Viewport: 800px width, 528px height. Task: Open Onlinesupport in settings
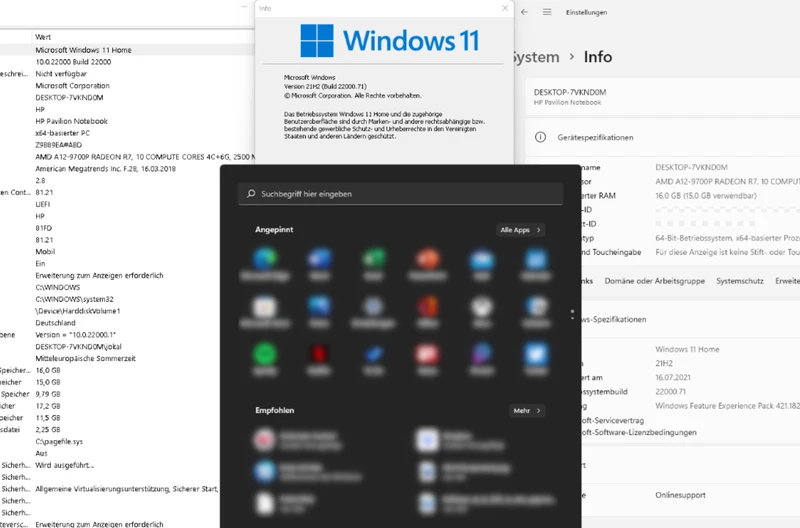click(681, 495)
